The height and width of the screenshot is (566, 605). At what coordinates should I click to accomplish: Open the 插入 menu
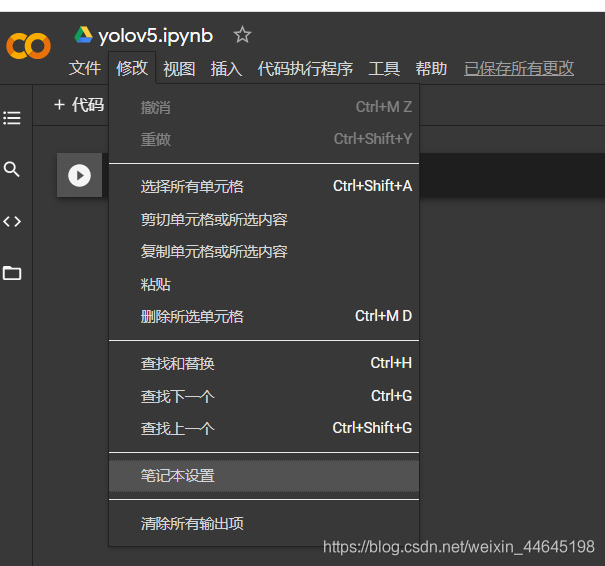pyautogui.click(x=226, y=68)
